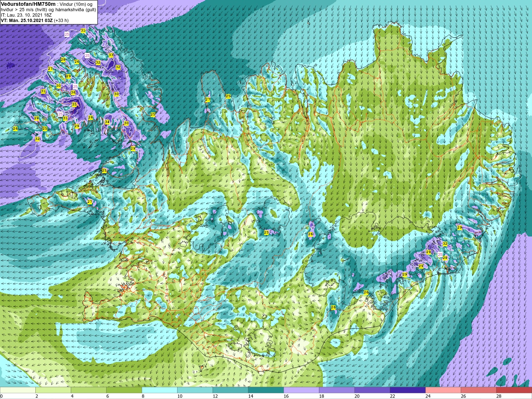Viewport: 532px width, 399px height.
Task: Click the light cyan 8–10 m/s legend swatch
Action: coord(160,390)
